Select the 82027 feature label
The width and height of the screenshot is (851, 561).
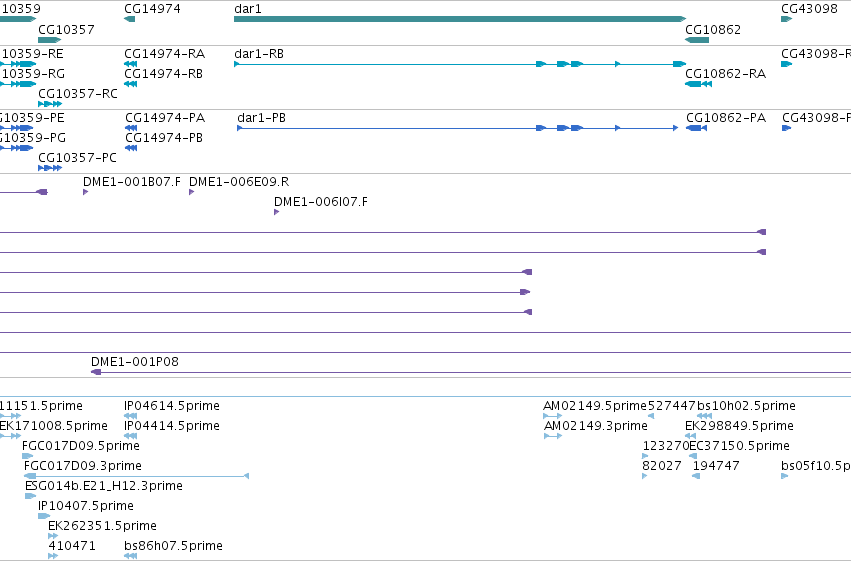point(662,466)
